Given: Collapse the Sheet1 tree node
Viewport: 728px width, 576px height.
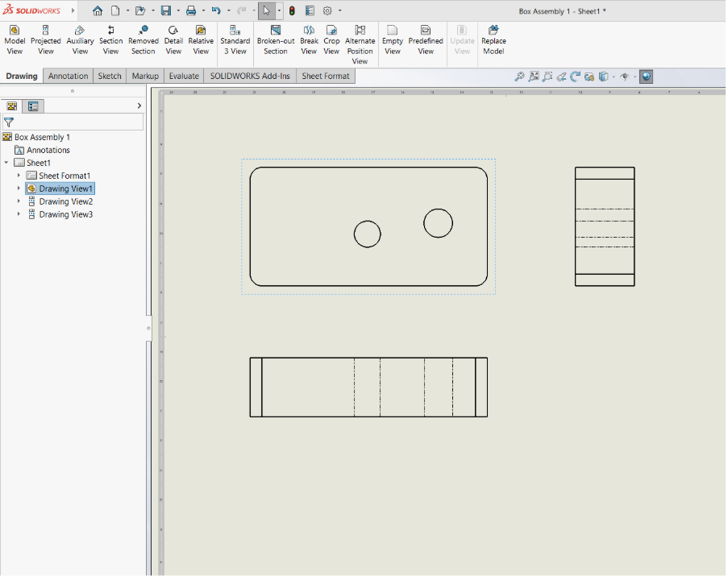Looking at the screenshot, I should pos(6,163).
